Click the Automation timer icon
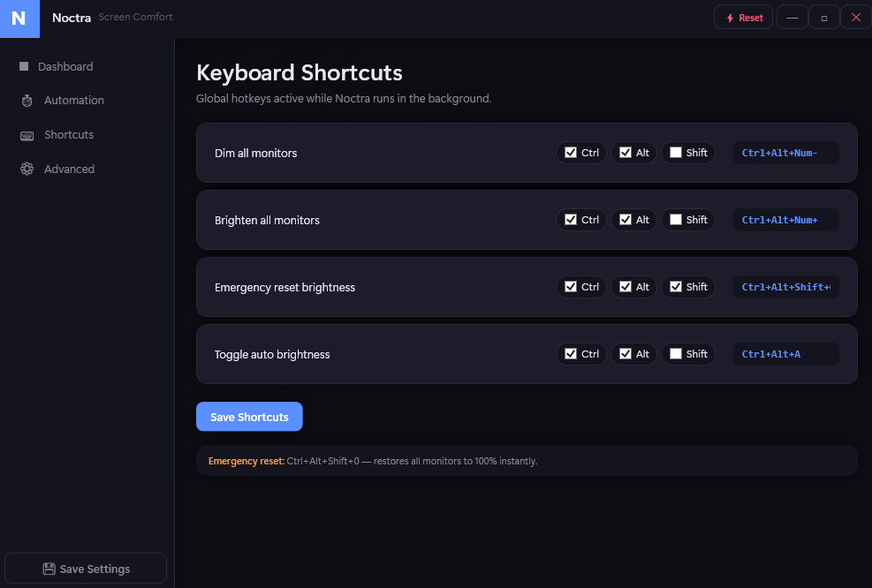Screen dimensions: 872x588 27,100
